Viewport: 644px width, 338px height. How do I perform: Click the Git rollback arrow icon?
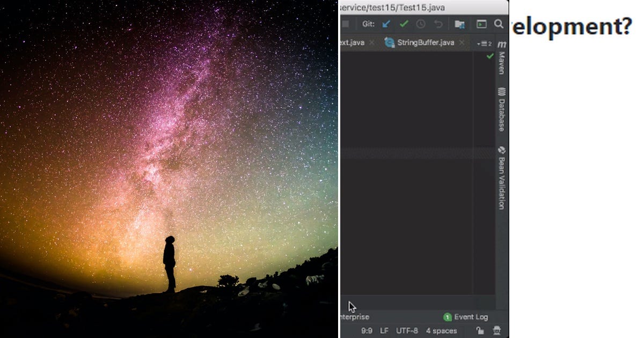[439, 24]
